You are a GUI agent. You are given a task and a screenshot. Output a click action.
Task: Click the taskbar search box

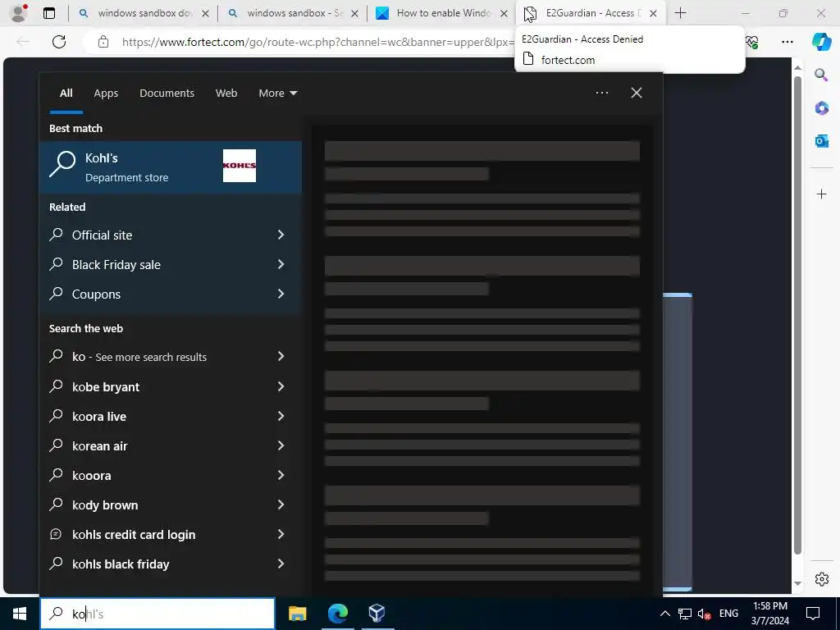pyautogui.click(x=157, y=614)
